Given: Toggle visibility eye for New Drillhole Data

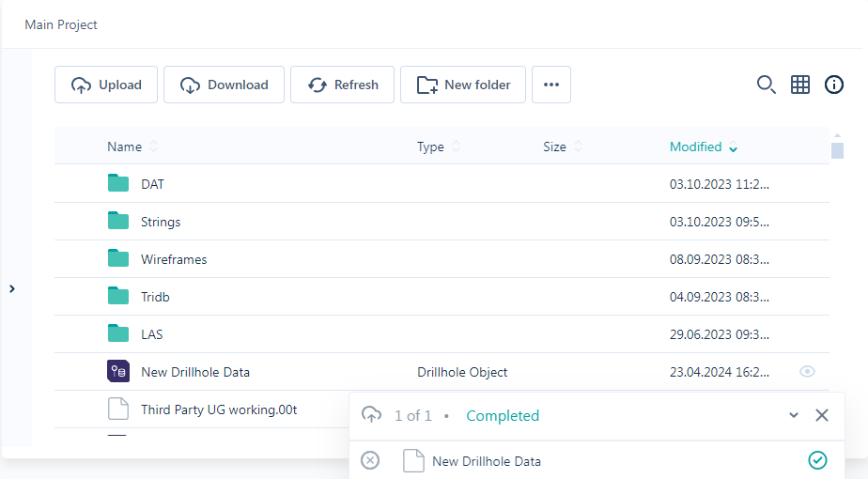Looking at the screenshot, I should coord(807,372).
